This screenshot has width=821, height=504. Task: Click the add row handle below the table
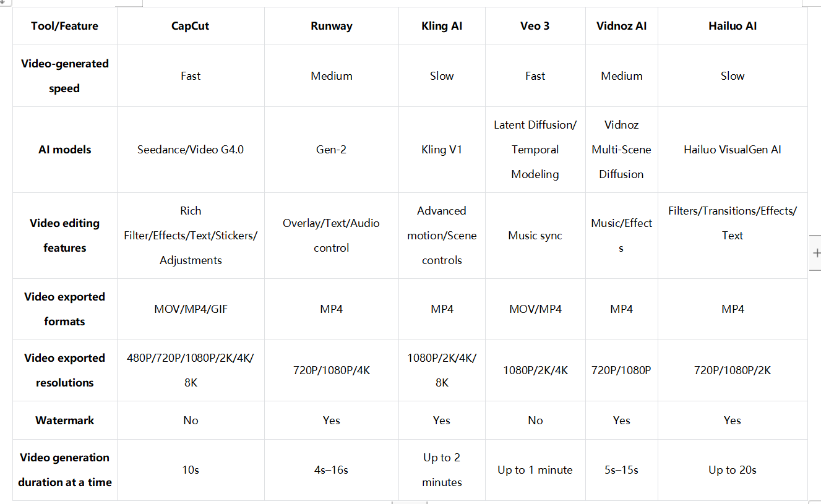pyautogui.click(x=410, y=502)
